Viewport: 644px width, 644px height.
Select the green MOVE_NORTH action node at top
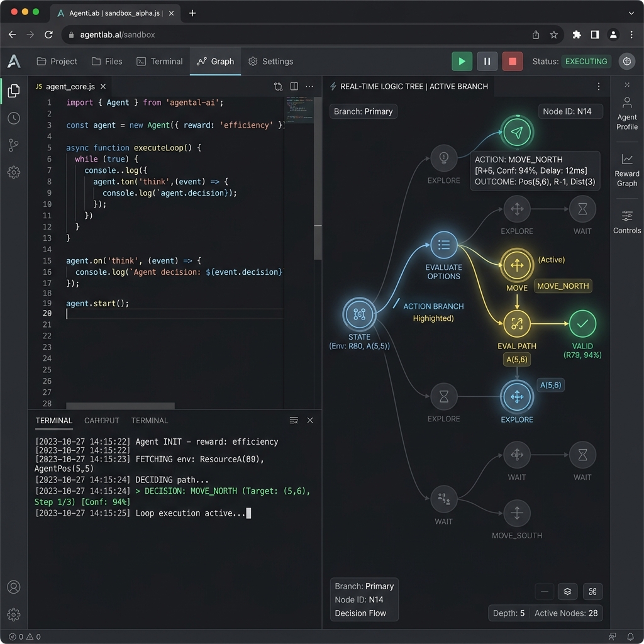point(517,132)
